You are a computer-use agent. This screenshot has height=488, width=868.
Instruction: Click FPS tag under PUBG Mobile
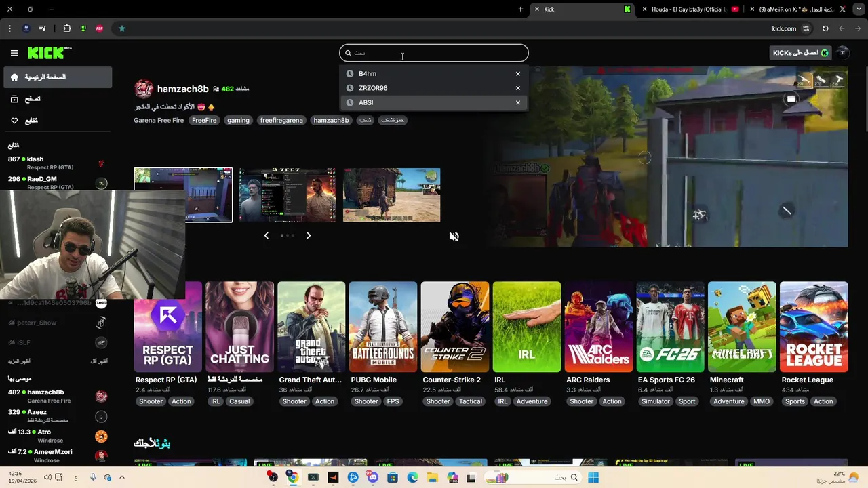pyautogui.click(x=393, y=401)
